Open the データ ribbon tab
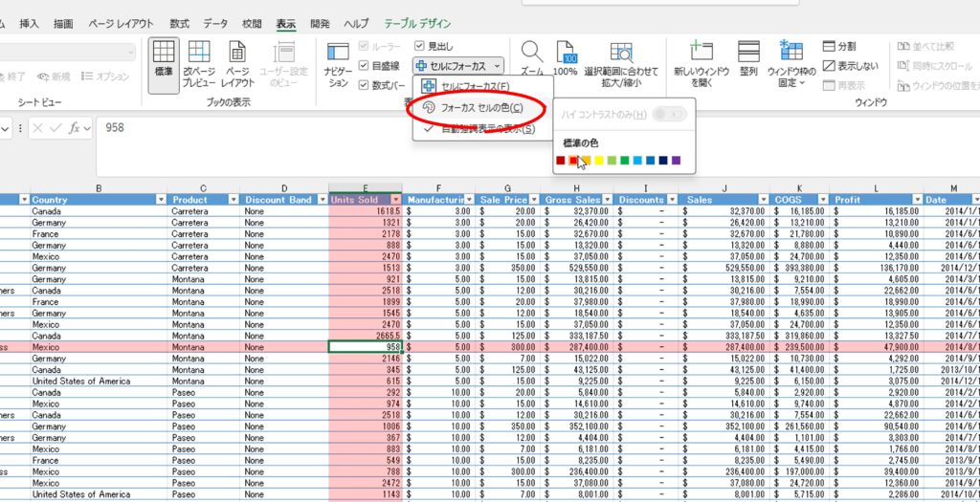The width and height of the screenshot is (980, 502). (x=215, y=24)
